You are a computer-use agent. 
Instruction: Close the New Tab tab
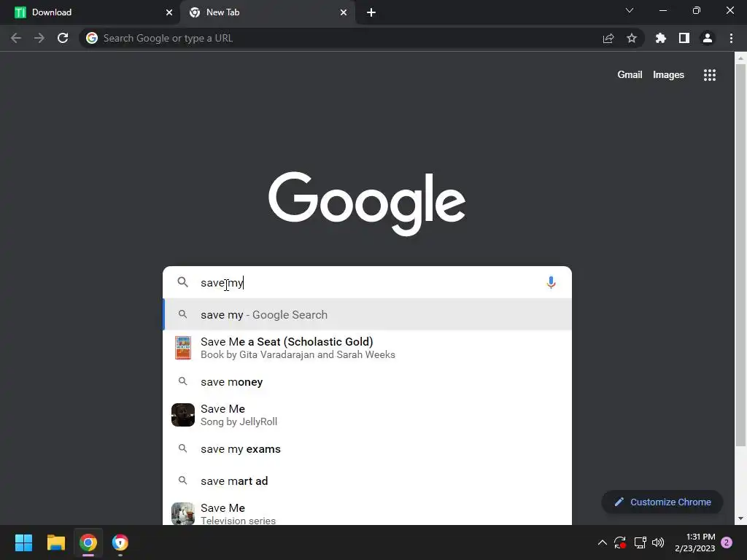click(344, 12)
